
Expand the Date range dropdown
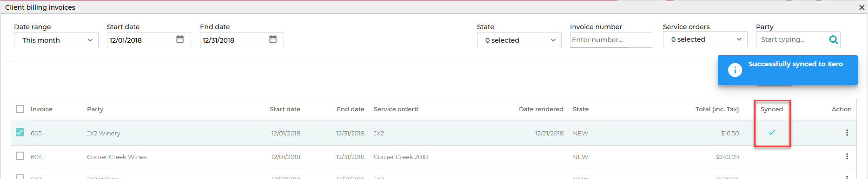click(x=56, y=40)
